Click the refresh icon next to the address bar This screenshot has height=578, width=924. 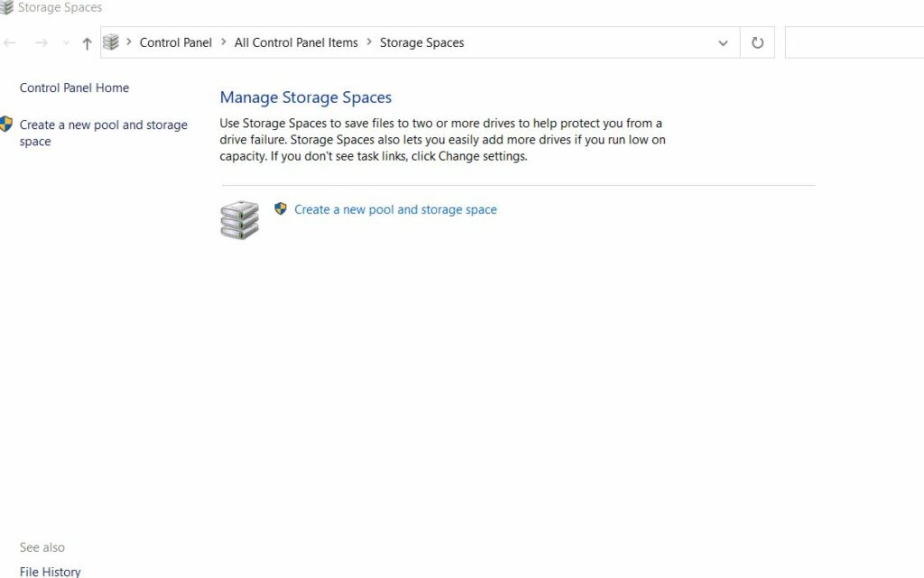click(756, 41)
